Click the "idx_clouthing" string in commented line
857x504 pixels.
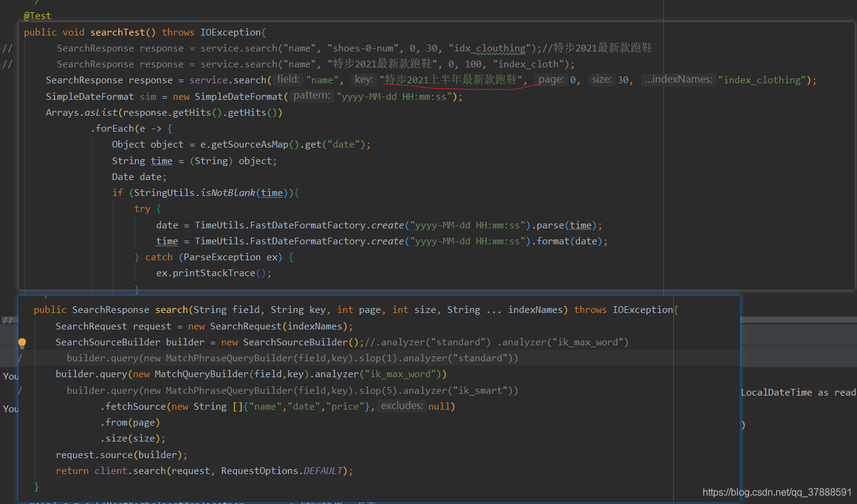click(487, 48)
